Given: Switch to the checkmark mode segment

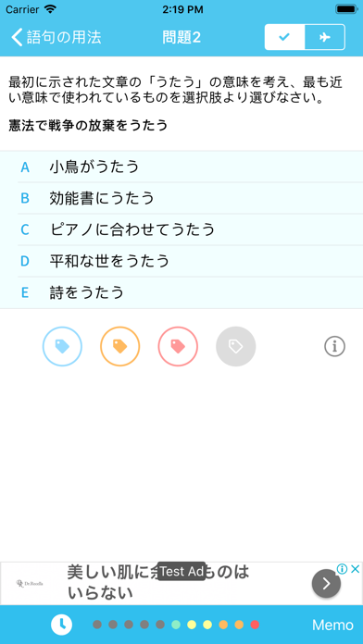Looking at the screenshot, I should pyautogui.click(x=284, y=37).
